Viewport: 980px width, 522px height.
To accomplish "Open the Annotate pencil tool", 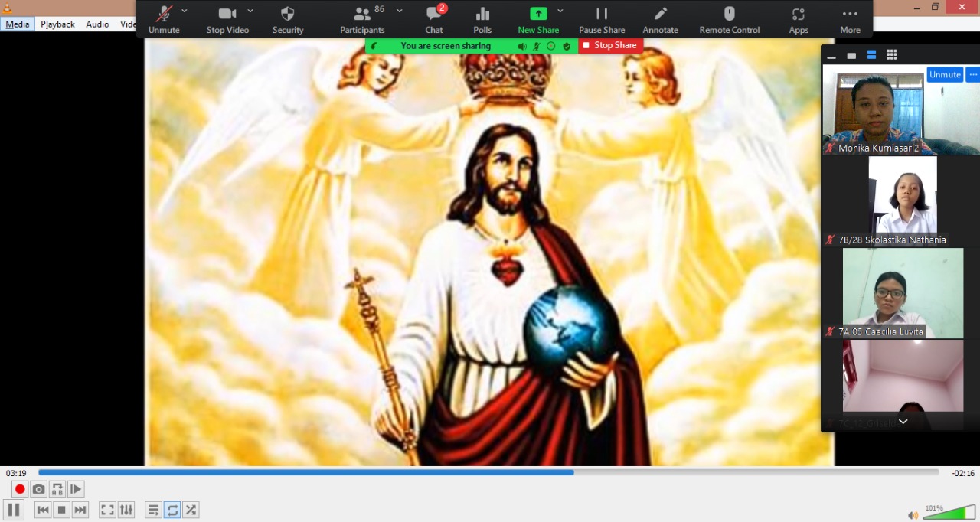I will 660,20.
